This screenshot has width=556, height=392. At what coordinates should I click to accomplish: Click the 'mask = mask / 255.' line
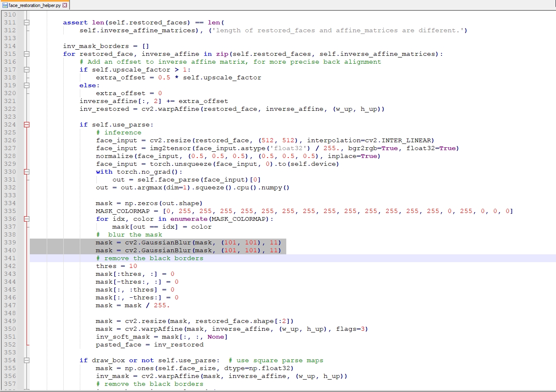click(x=133, y=306)
